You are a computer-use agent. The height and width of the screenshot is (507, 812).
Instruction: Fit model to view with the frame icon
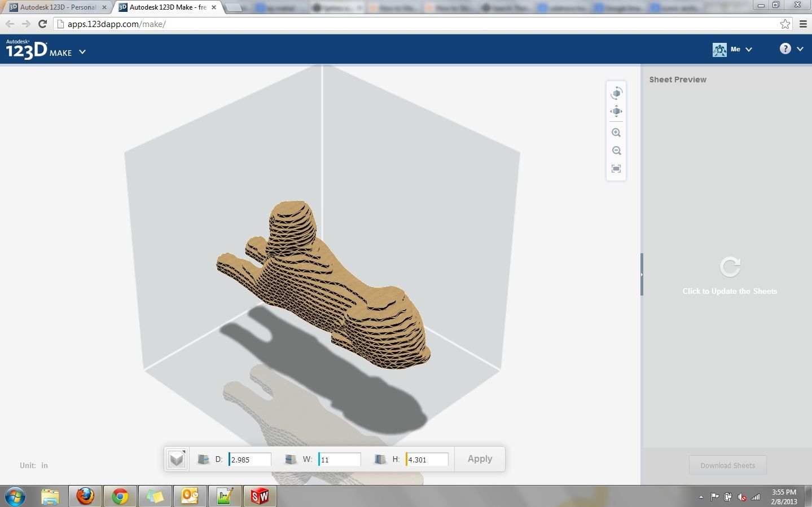[x=616, y=169]
